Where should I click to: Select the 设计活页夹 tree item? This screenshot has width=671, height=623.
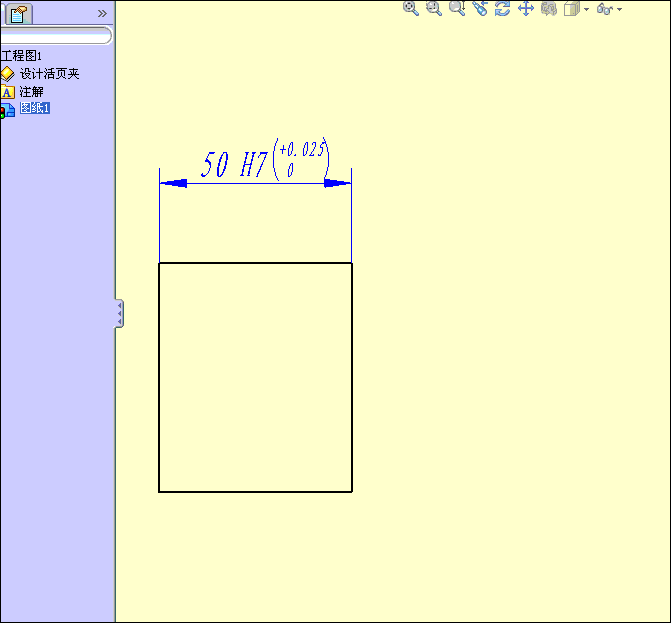pyautogui.click(x=50, y=74)
